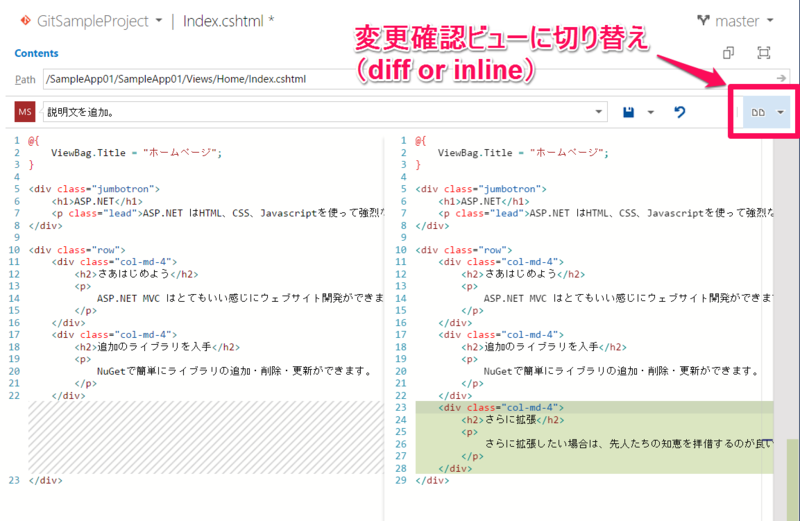Image resolution: width=800 pixels, height=521 pixels.
Task: Click the GitSampleProject repository icon
Action: [x=25, y=20]
